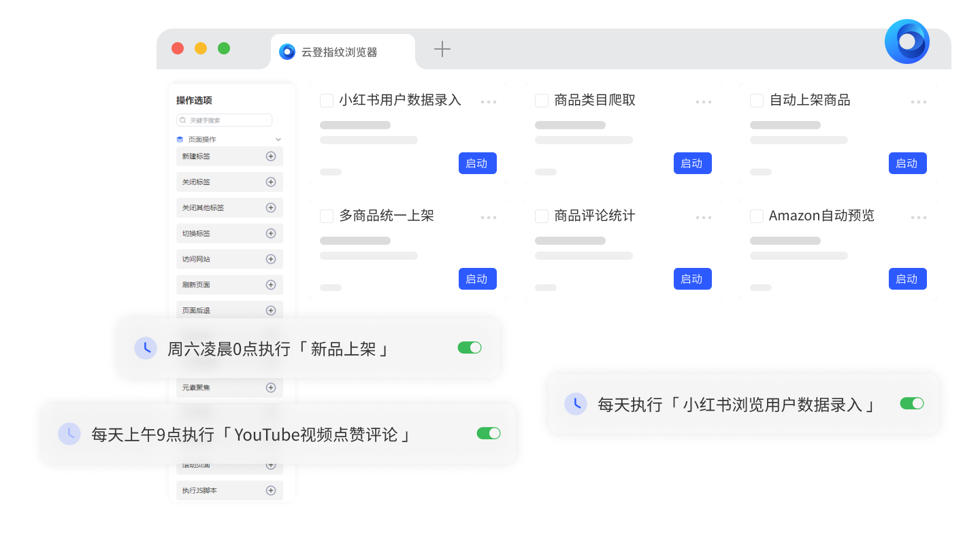
Task: Click the 操作选项 panel heading
Action: click(194, 100)
